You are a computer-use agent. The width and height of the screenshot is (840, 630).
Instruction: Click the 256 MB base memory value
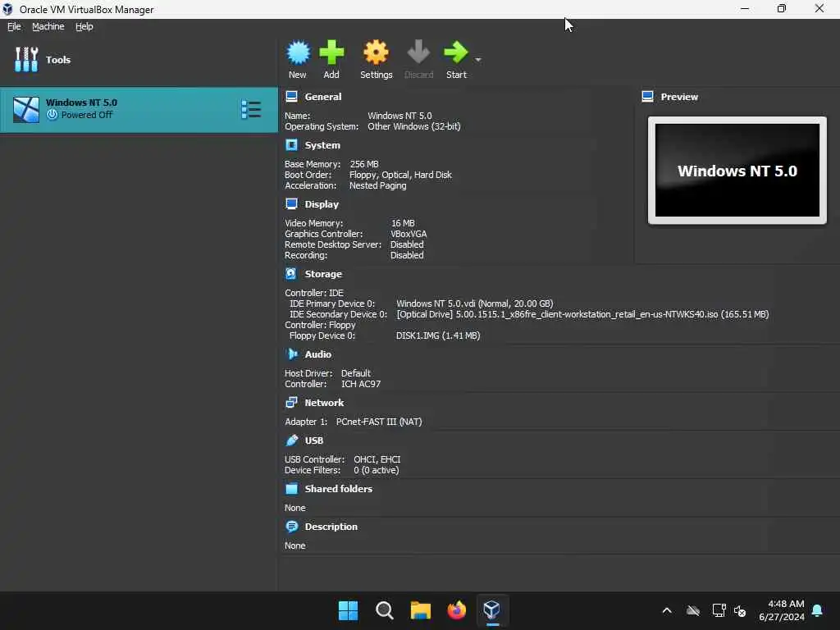click(x=364, y=164)
